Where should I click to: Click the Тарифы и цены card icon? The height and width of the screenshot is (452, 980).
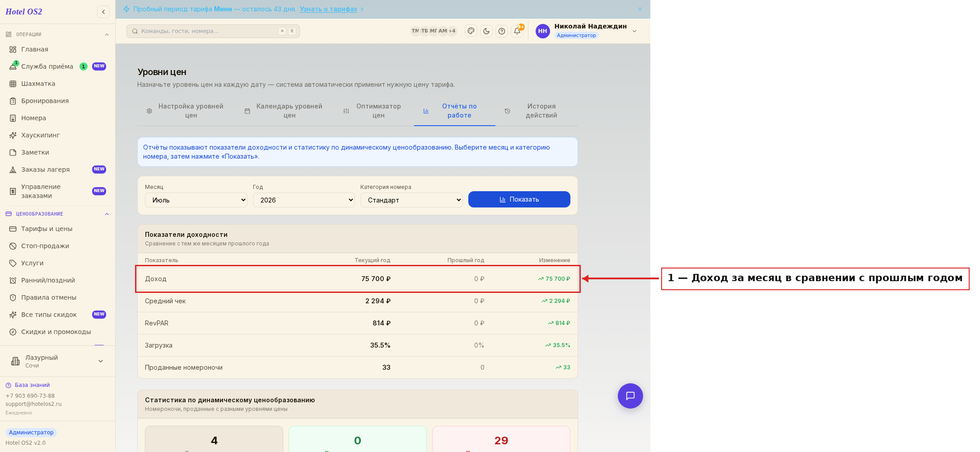click(13, 229)
